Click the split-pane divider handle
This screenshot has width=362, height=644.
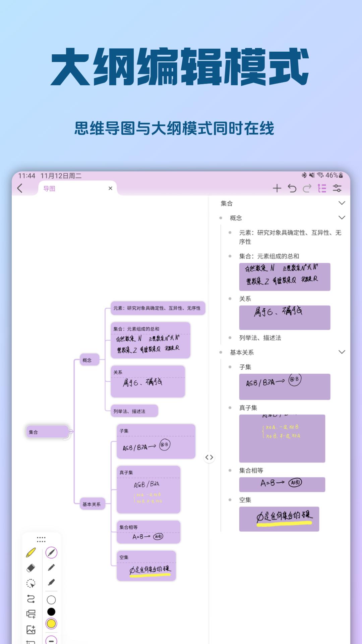click(x=209, y=457)
